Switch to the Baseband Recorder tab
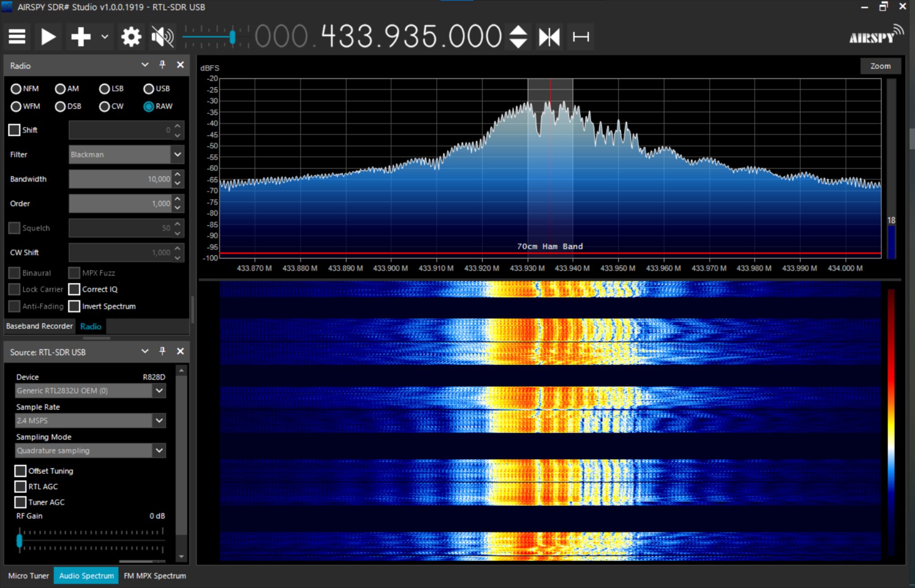This screenshot has width=915, height=588. coord(39,326)
